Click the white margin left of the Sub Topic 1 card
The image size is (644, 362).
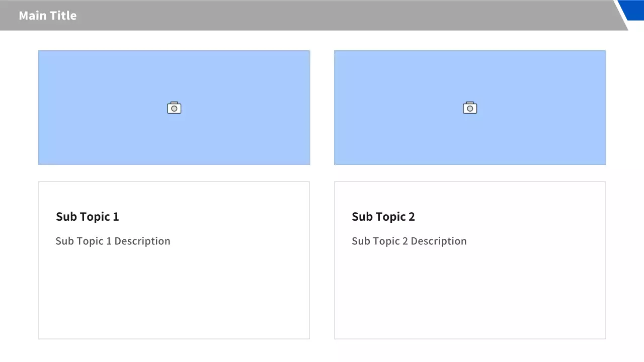click(19, 260)
